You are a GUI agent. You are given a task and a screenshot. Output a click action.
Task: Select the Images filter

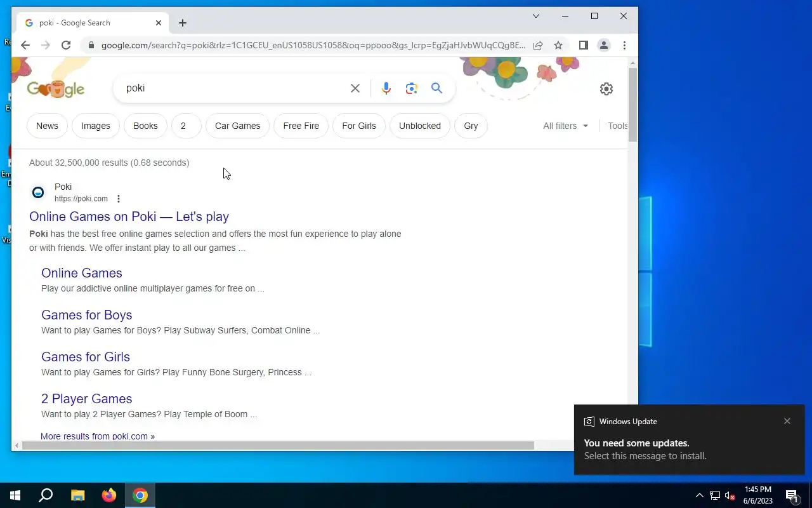coord(96,126)
